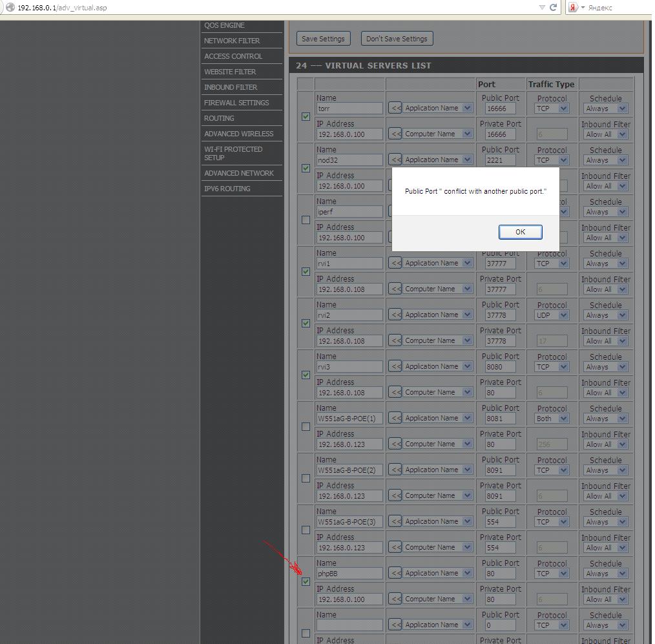The image size is (655, 644).
Task: Open Firewall Settings in the sidebar
Action: pos(236,103)
